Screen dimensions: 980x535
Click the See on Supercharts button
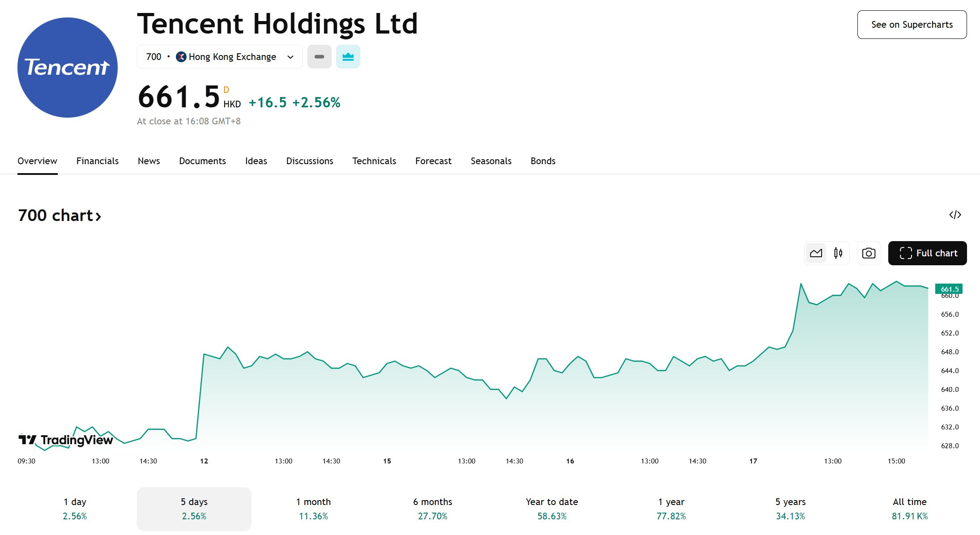(x=912, y=25)
